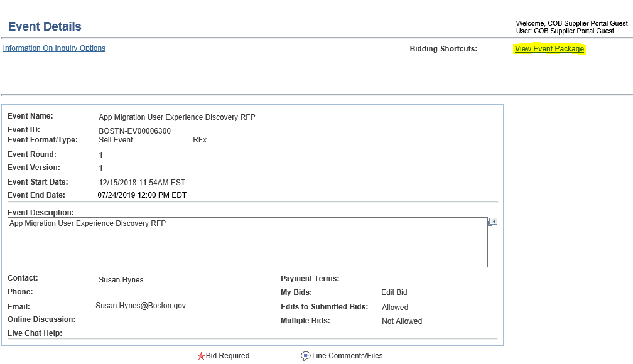The width and height of the screenshot is (633, 364).
Task: Click the Sell Event format text
Action: [x=116, y=140]
